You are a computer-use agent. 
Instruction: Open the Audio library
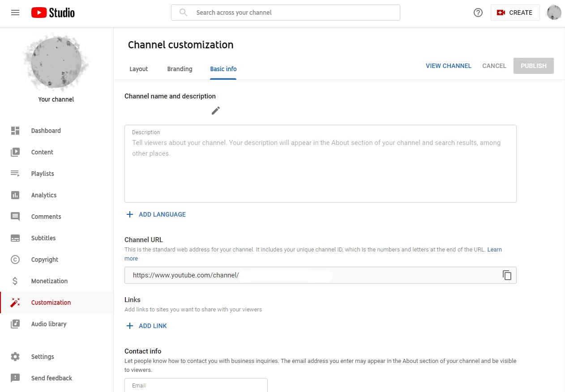[48, 324]
